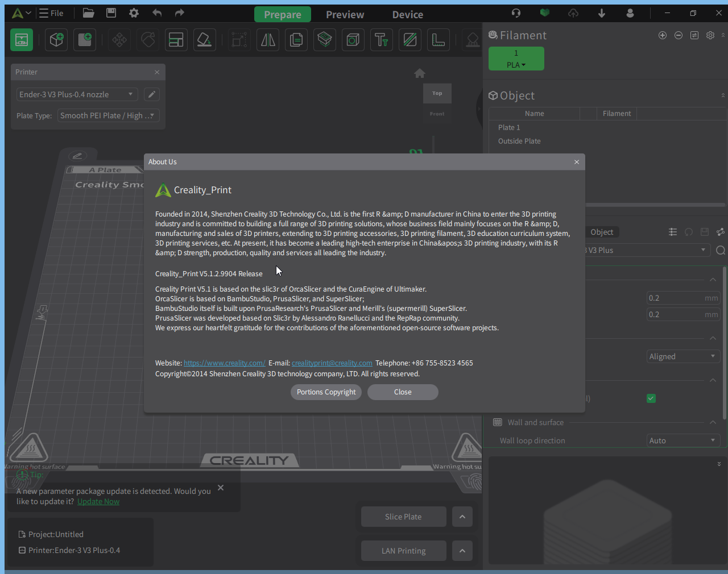Switch to the Preview tab

point(345,15)
